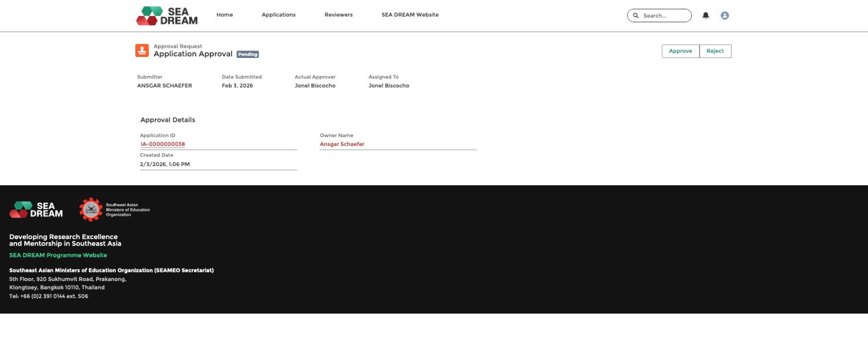Reject the application request
This screenshot has width=868, height=362.
click(715, 51)
